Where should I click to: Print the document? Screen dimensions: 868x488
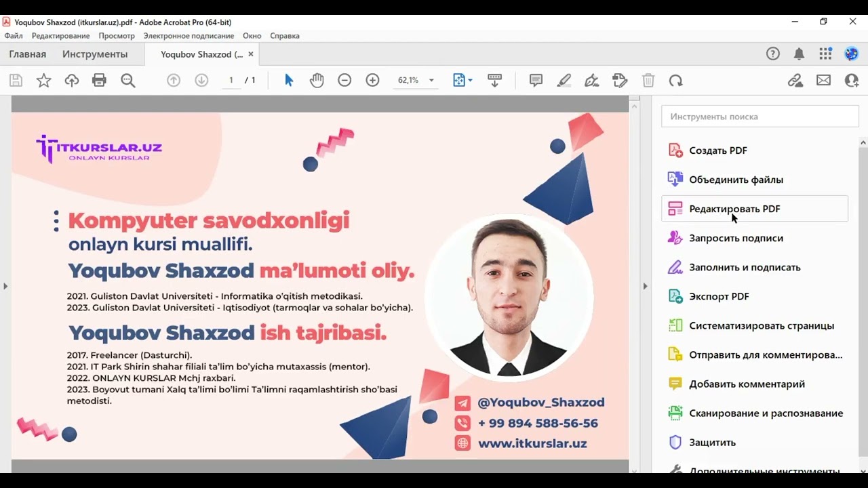coord(100,81)
